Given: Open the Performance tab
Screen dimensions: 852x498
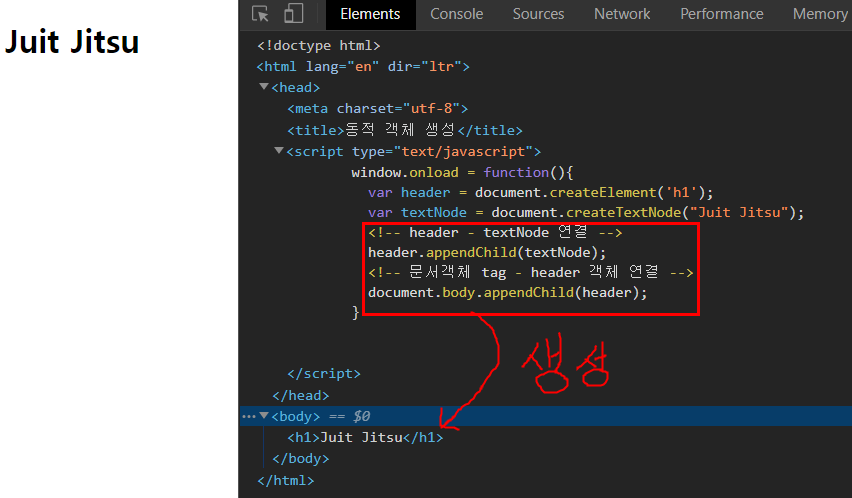Looking at the screenshot, I should coord(722,14).
